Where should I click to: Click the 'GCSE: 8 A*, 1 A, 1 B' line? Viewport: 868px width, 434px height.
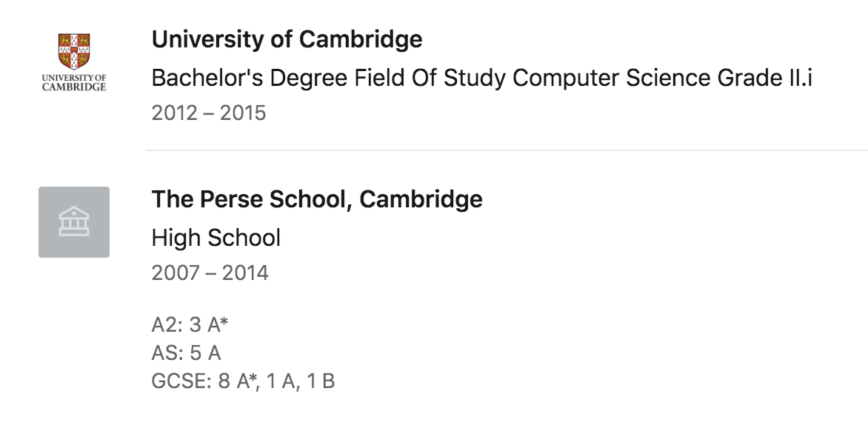pyautogui.click(x=243, y=381)
